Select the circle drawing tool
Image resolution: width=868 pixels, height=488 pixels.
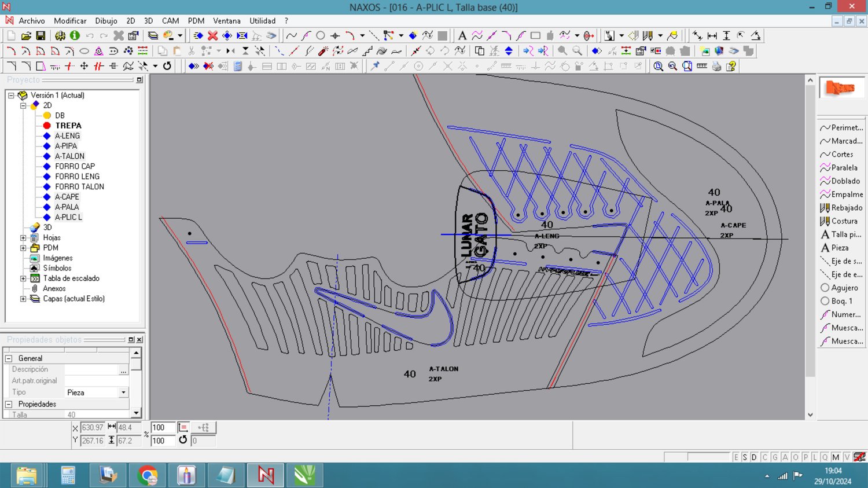321,36
